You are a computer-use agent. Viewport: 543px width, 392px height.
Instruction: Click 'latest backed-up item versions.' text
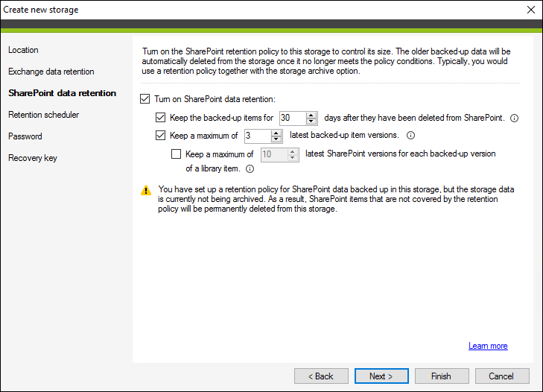[344, 135]
